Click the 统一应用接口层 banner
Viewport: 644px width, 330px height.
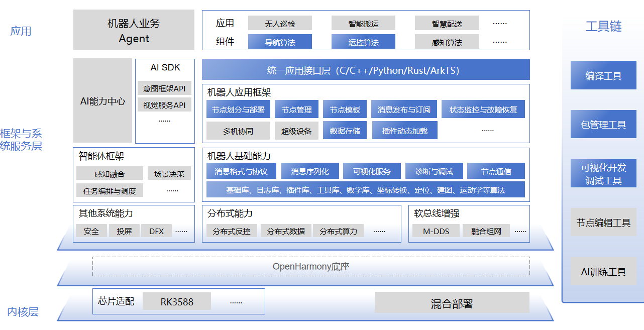[x=366, y=70]
